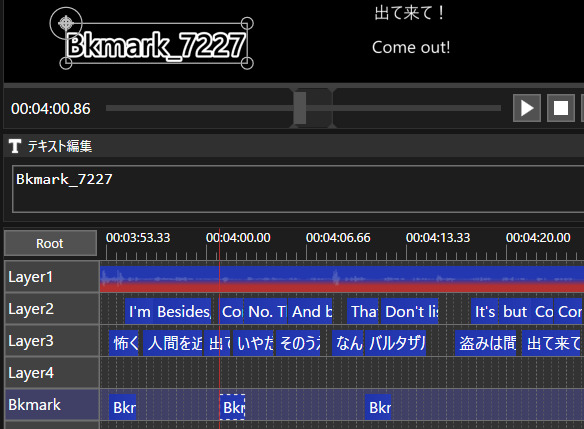
Task: Click the "Come out!" subtitle in preview
Action: pyautogui.click(x=411, y=47)
